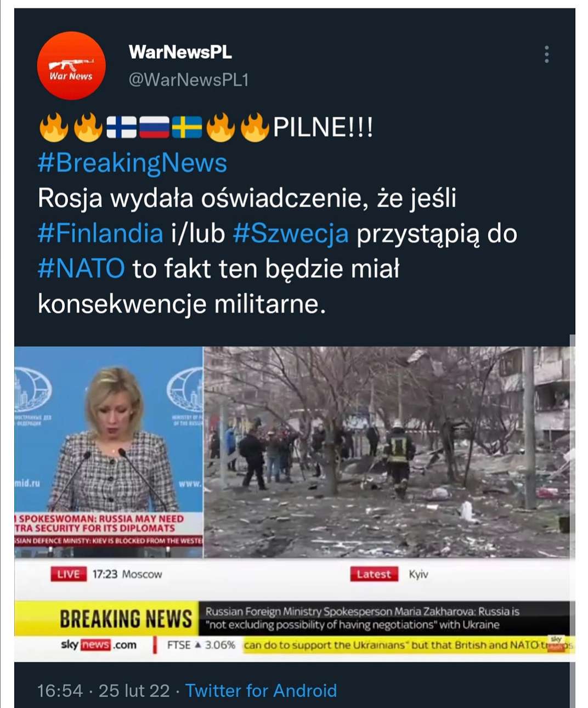Click the red Latest badge
The width and height of the screenshot is (588, 708).
pyautogui.click(x=374, y=574)
